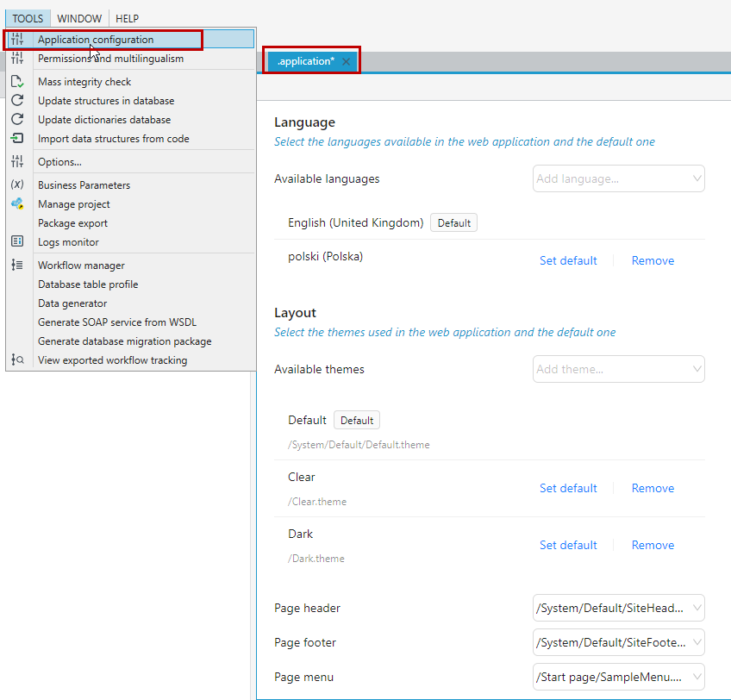Open Database table profile
Screen dimensions: 731x700
tap(130, 284)
